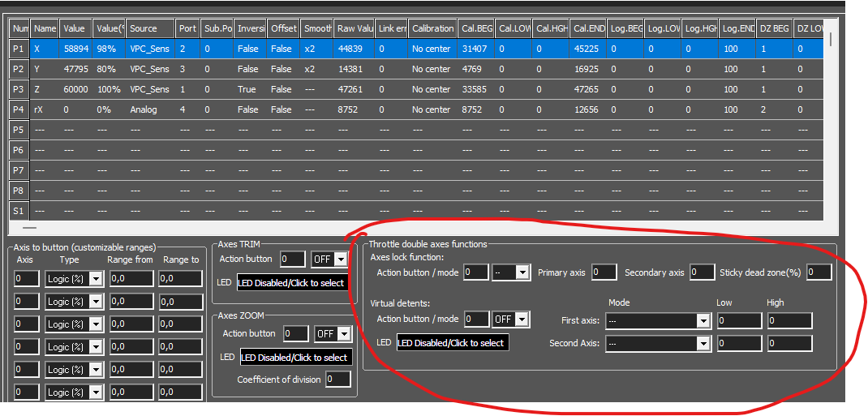Expand Virtual detents OFF mode dropdown

pyautogui.click(x=512, y=320)
